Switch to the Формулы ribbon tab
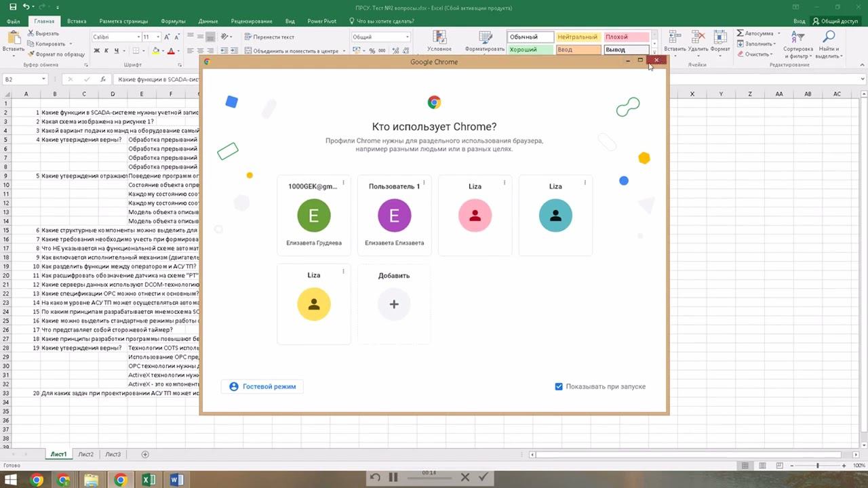 pyautogui.click(x=174, y=21)
